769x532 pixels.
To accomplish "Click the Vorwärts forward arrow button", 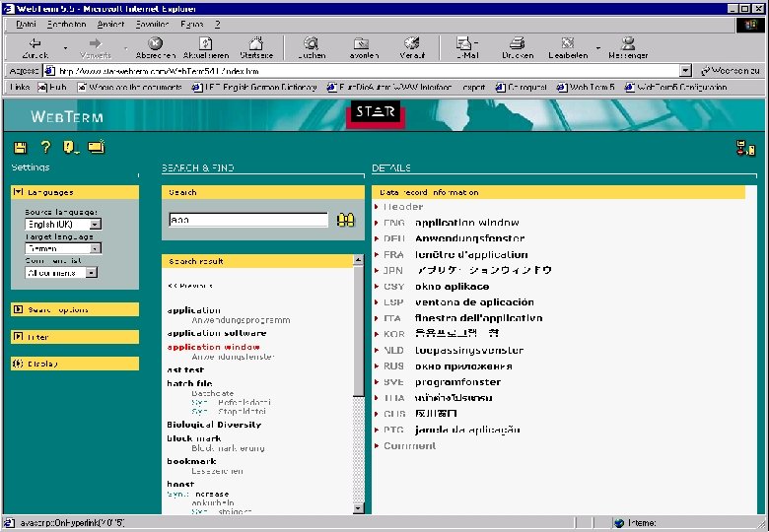I will pos(96,48).
